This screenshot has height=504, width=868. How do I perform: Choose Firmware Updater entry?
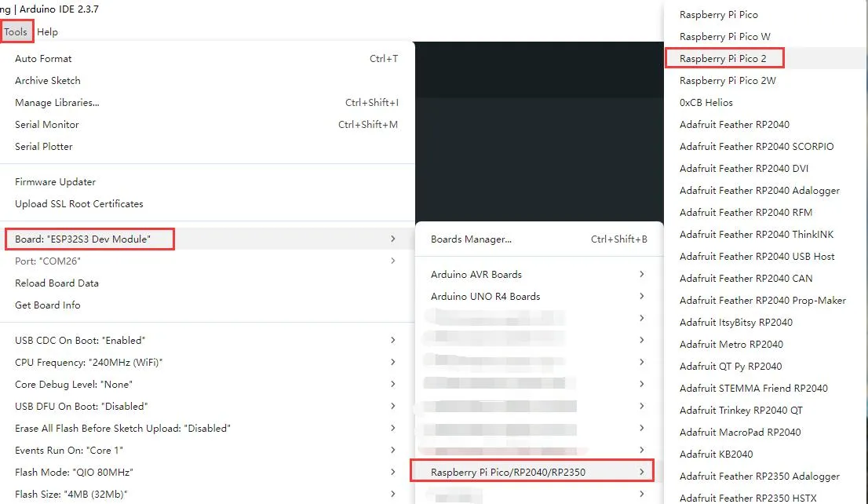coord(55,182)
